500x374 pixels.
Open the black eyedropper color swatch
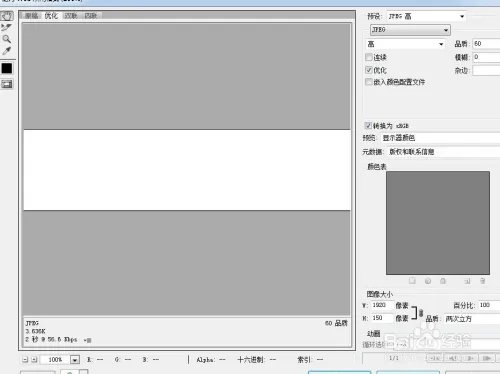click(7, 68)
